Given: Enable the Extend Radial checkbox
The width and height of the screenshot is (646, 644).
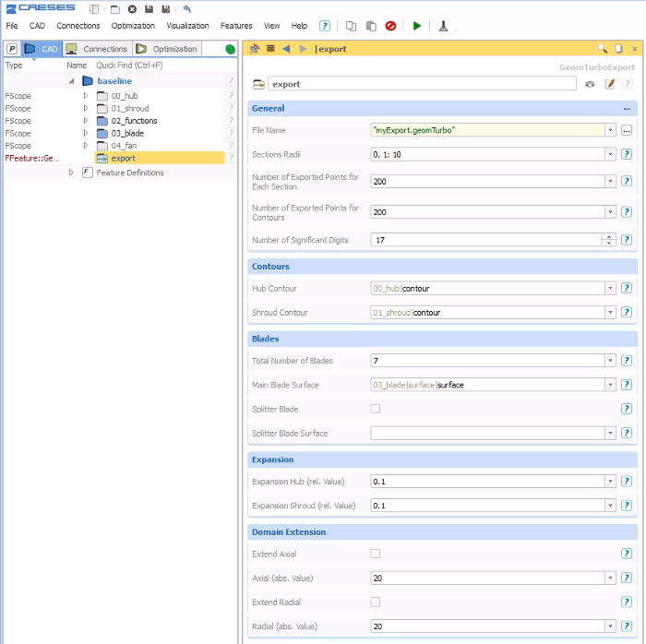Looking at the screenshot, I should click(375, 602).
